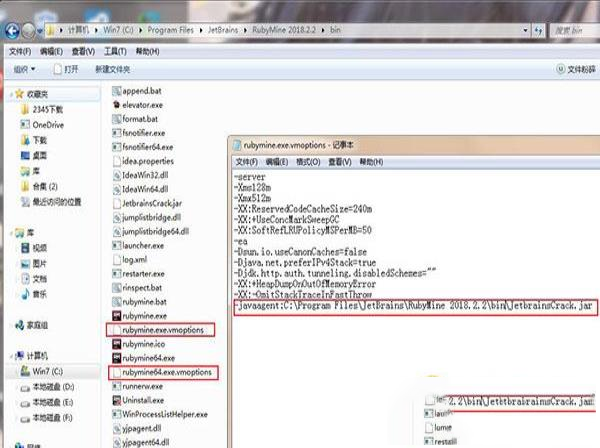The image size is (600, 448).
Task: Open Explorer's 工具(T) menu
Action: [x=113, y=50]
